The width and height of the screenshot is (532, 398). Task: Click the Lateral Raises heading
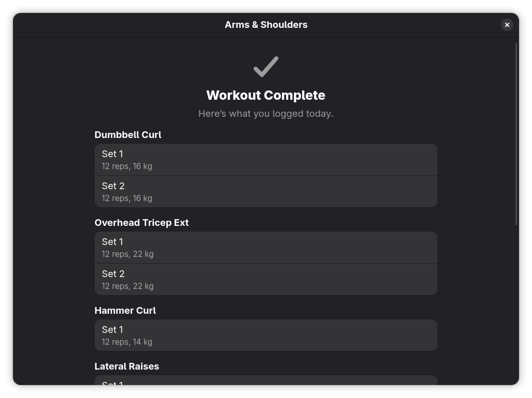coord(127,366)
